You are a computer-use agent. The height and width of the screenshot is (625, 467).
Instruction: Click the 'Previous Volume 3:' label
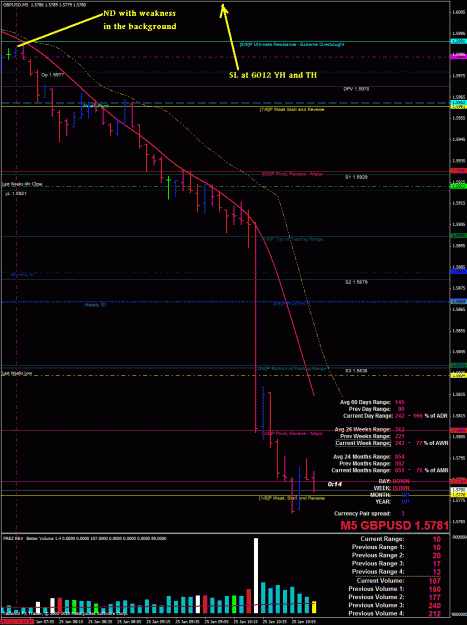pos(376,605)
